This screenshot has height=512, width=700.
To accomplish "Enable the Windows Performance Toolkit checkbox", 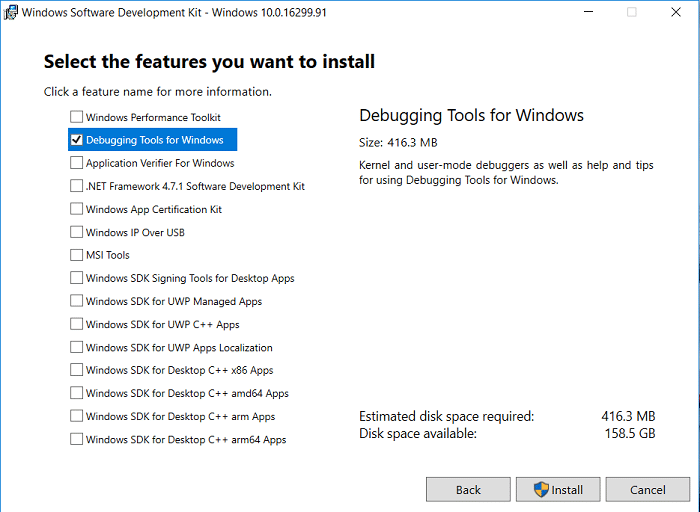I will click(x=77, y=117).
